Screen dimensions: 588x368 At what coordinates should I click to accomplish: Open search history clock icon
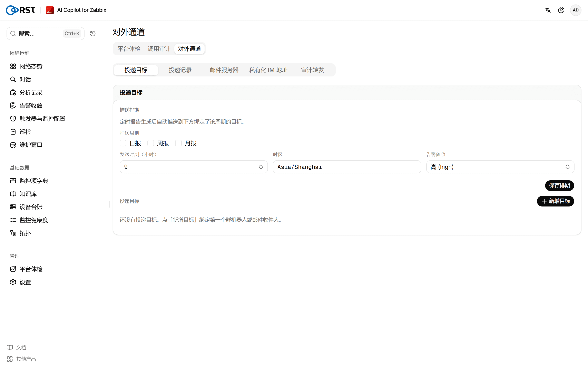tap(92, 33)
